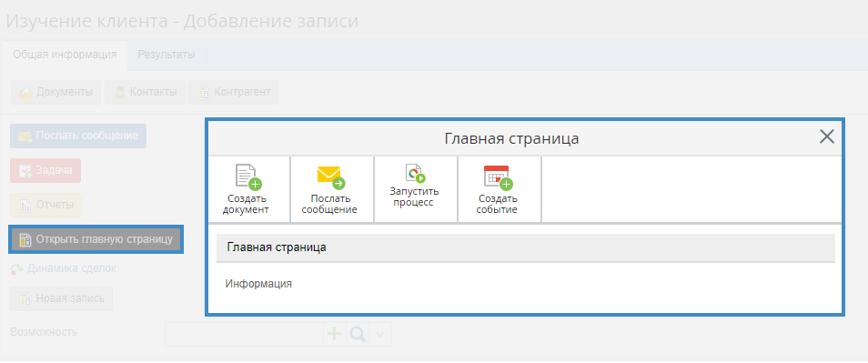
Task: Open the Контакты button
Action: click(145, 93)
